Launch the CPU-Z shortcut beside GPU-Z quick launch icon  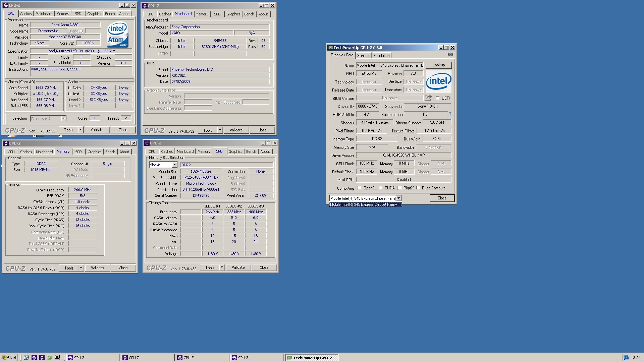coord(42,358)
